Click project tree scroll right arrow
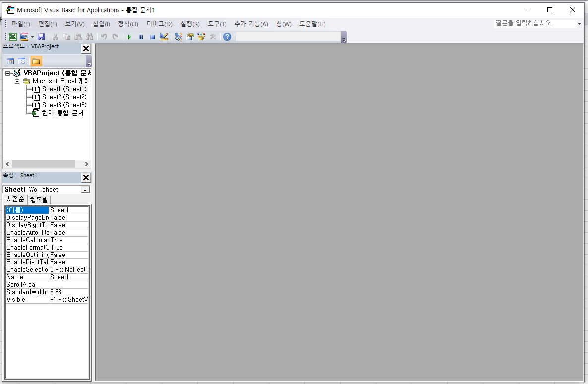 click(x=87, y=164)
